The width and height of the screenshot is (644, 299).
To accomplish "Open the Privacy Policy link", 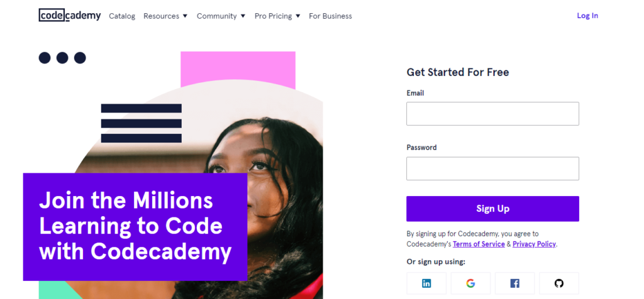I will 535,244.
